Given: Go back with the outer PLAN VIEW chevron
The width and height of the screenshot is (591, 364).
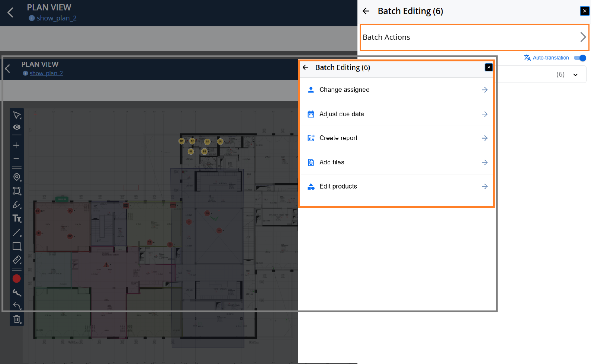Looking at the screenshot, I should tap(10, 13).
